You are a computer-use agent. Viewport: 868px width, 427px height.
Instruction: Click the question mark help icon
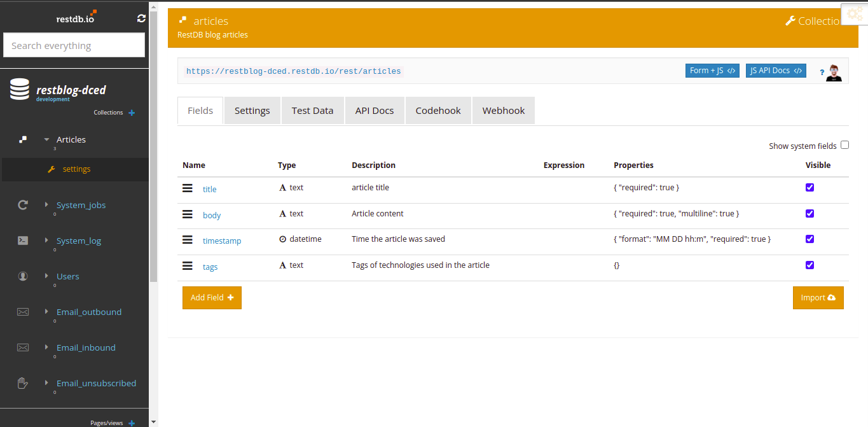pyautogui.click(x=822, y=72)
